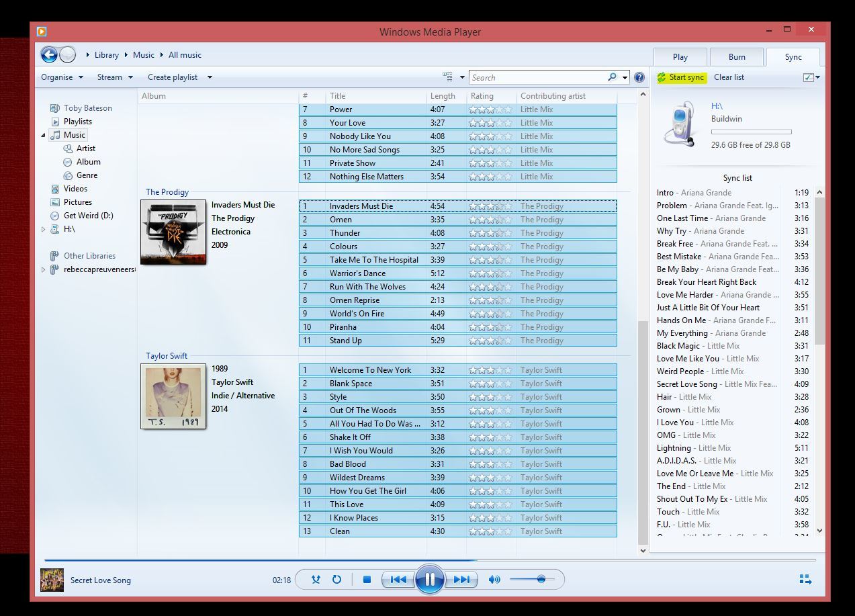Open the view options dropdown arrow
Image resolution: width=855 pixels, height=616 pixels.
pyautogui.click(x=462, y=77)
